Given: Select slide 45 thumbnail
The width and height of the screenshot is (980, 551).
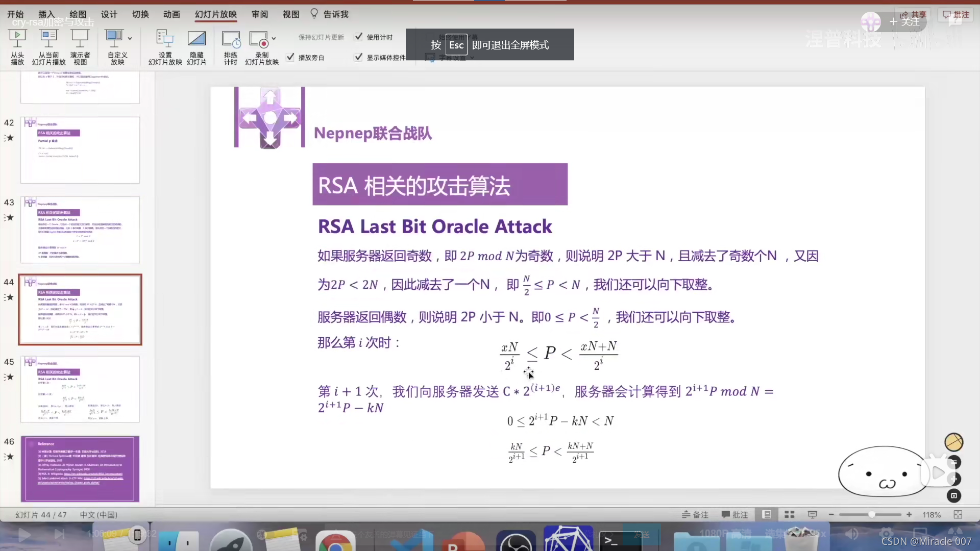Looking at the screenshot, I should point(80,389).
